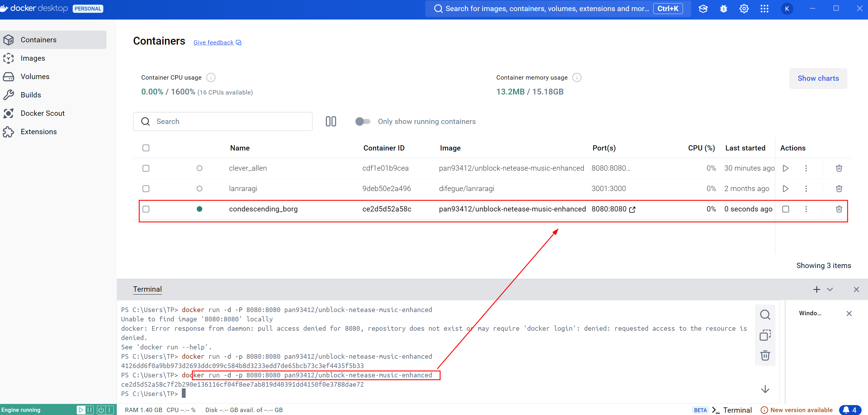Open more actions for lanraragi

(x=806, y=189)
